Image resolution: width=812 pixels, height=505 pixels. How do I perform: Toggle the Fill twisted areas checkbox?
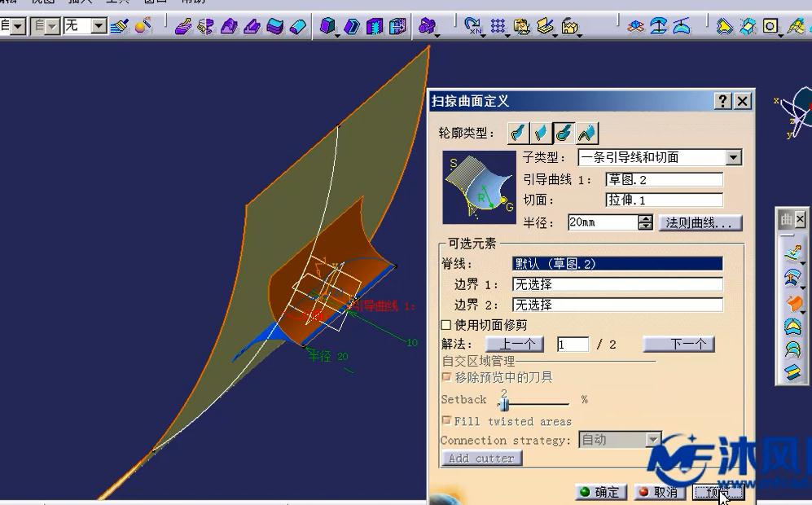point(447,421)
